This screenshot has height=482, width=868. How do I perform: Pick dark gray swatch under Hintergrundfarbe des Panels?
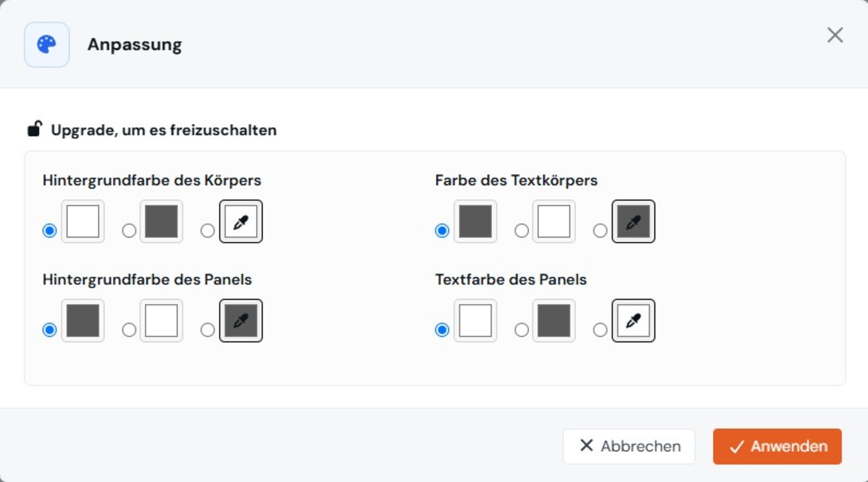tap(83, 321)
